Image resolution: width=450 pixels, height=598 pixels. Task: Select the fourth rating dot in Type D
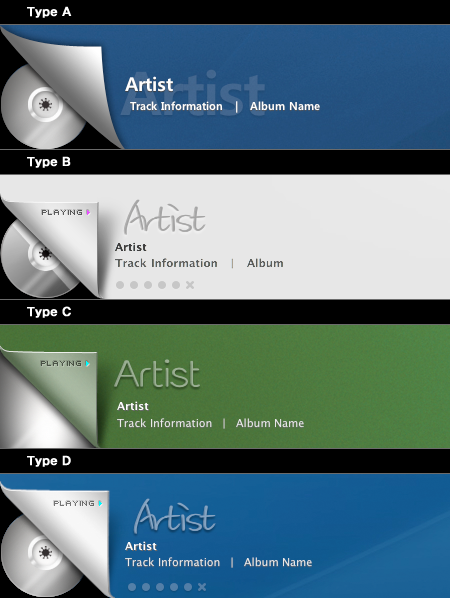pos(174,587)
